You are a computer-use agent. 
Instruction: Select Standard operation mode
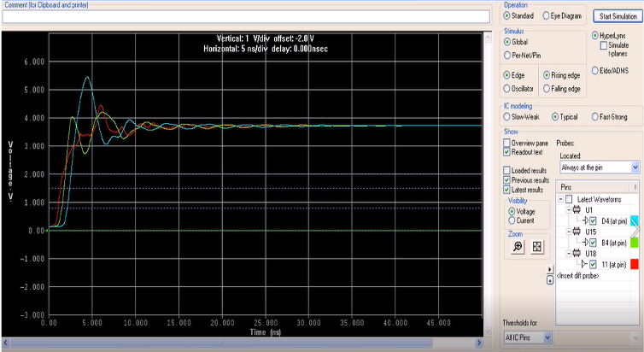coord(506,15)
